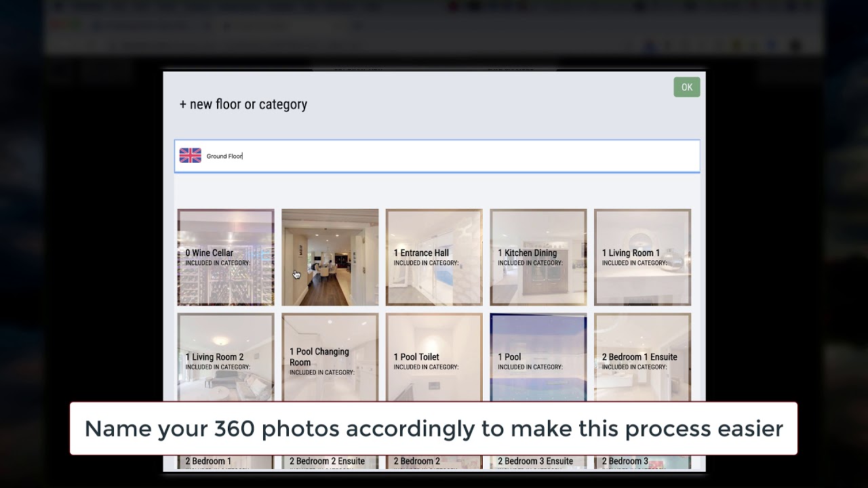The image size is (868, 488).
Task: Select the 2 Bedroom 2 Ensuite photo
Action: pos(330,462)
